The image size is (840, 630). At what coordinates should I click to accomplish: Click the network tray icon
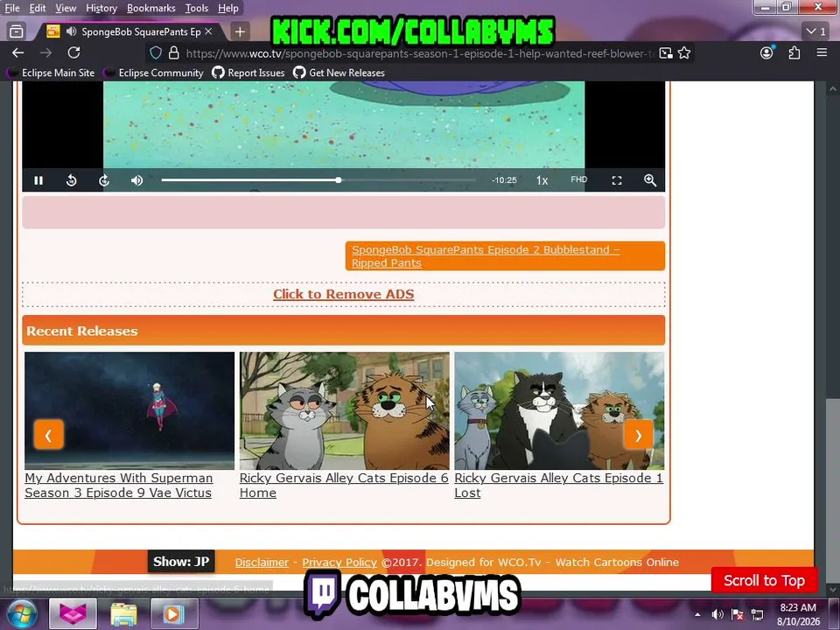click(x=757, y=614)
